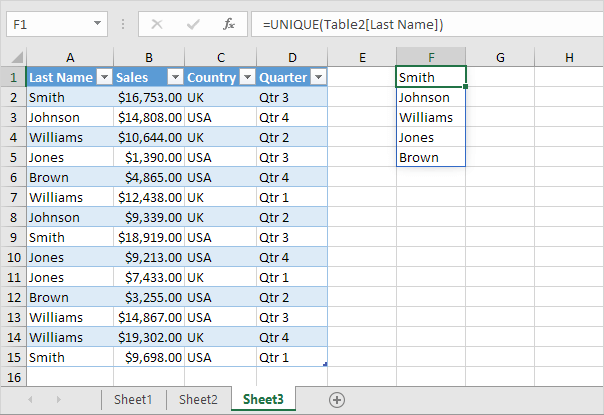604x415 pixels.
Task: Select cell F2 containing Johnson
Action: [x=431, y=97]
